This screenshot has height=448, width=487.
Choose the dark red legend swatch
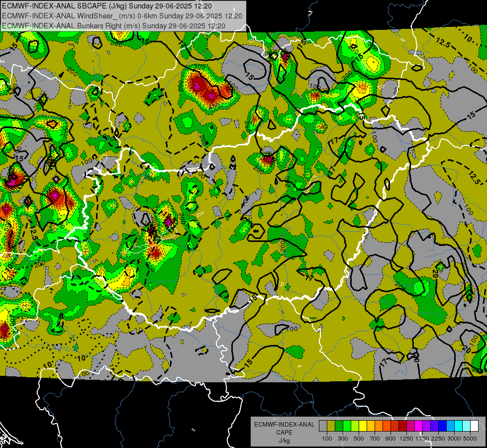click(402, 426)
